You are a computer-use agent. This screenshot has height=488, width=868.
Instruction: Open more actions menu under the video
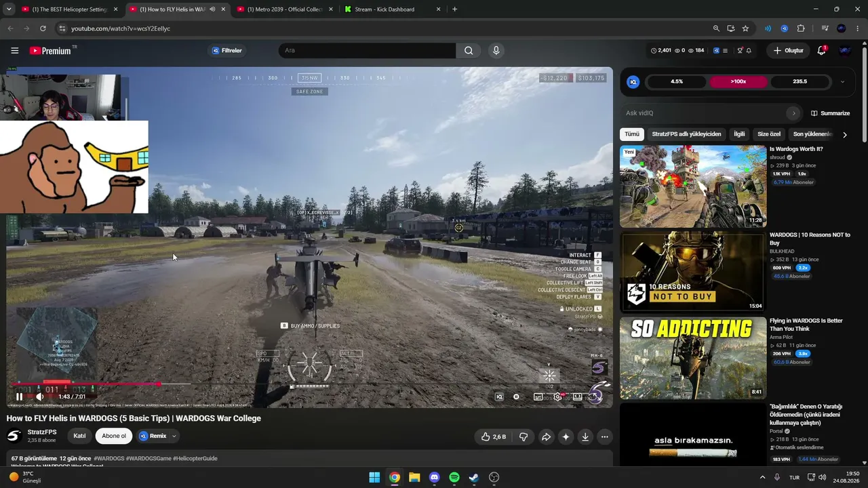pyautogui.click(x=605, y=437)
